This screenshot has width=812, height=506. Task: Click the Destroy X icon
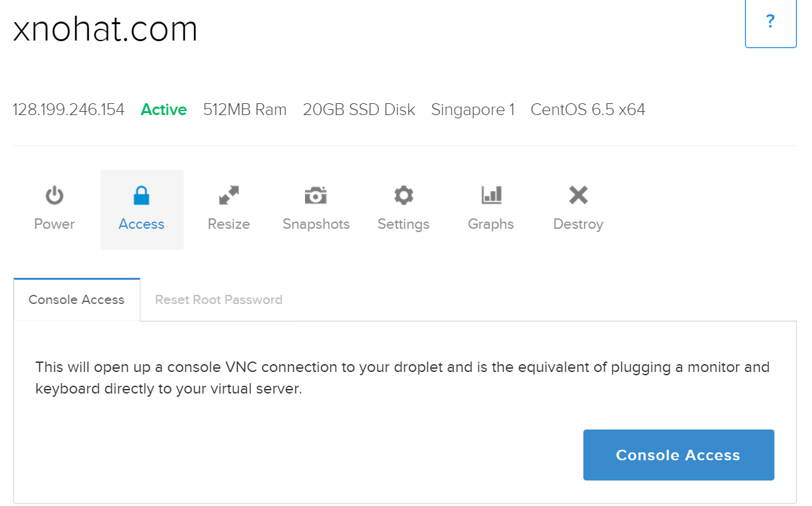(x=577, y=195)
